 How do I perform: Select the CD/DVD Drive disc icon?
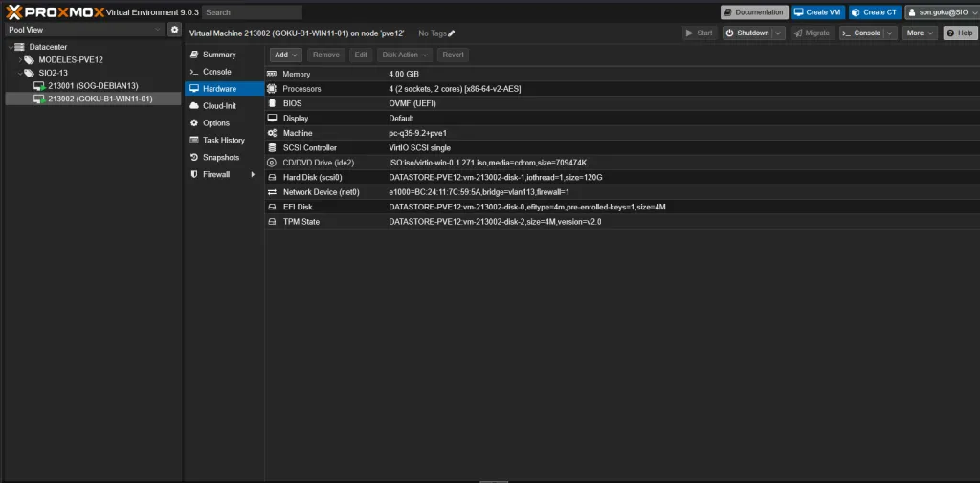point(273,163)
